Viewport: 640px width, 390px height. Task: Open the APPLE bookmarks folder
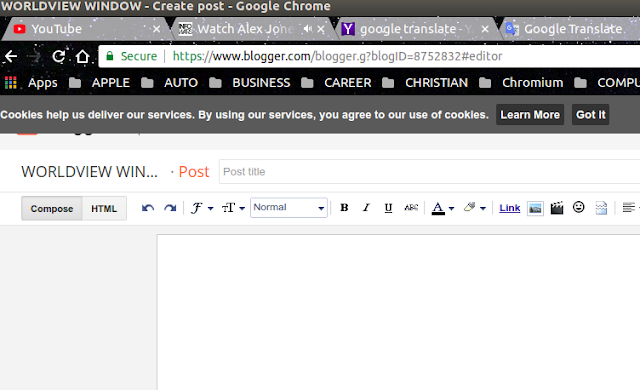click(99, 83)
